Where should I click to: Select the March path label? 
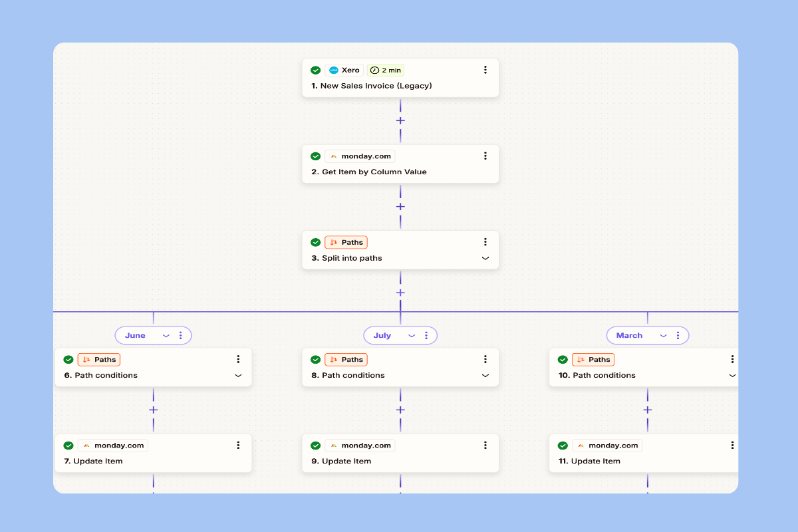(629, 336)
